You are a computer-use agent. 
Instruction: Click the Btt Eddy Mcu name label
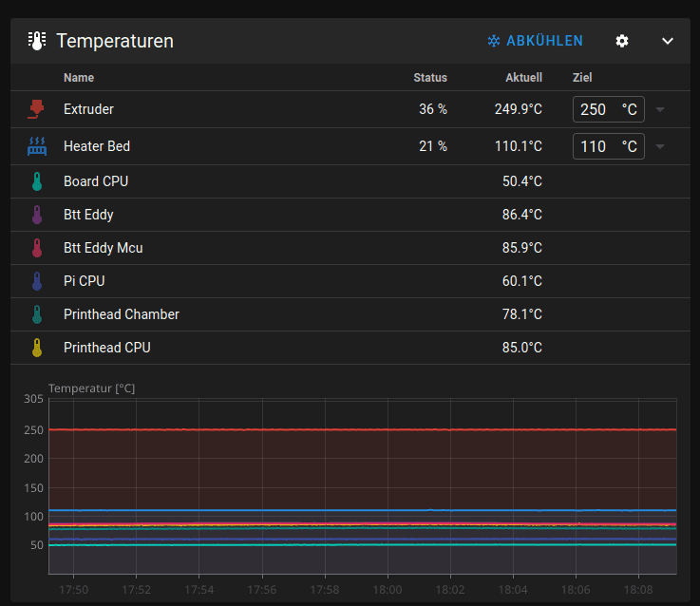(x=104, y=248)
